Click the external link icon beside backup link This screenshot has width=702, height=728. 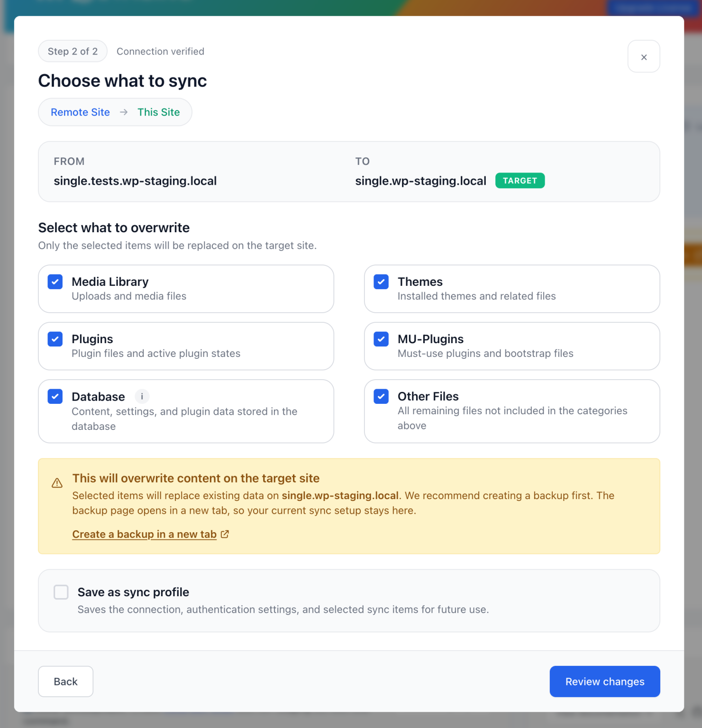click(x=225, y=534)
